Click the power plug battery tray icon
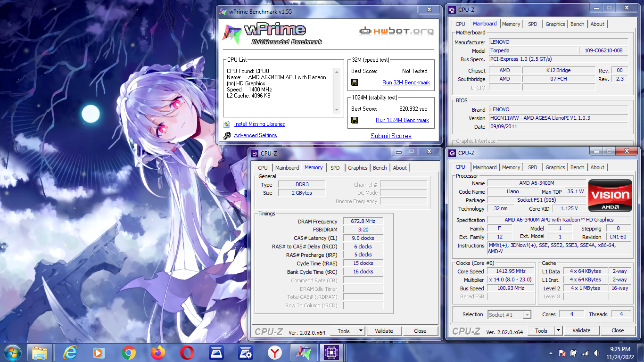The image size is (644, 362). 574,353
